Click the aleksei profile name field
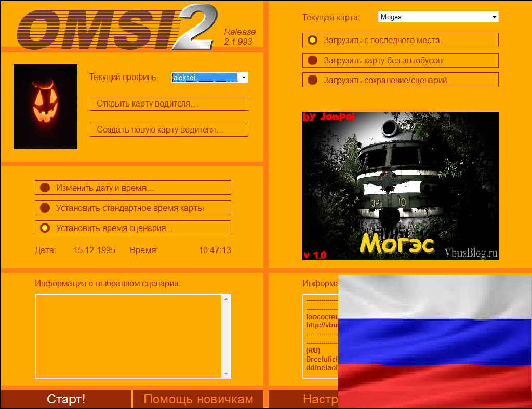532x409 pixels. coord(205,77)
